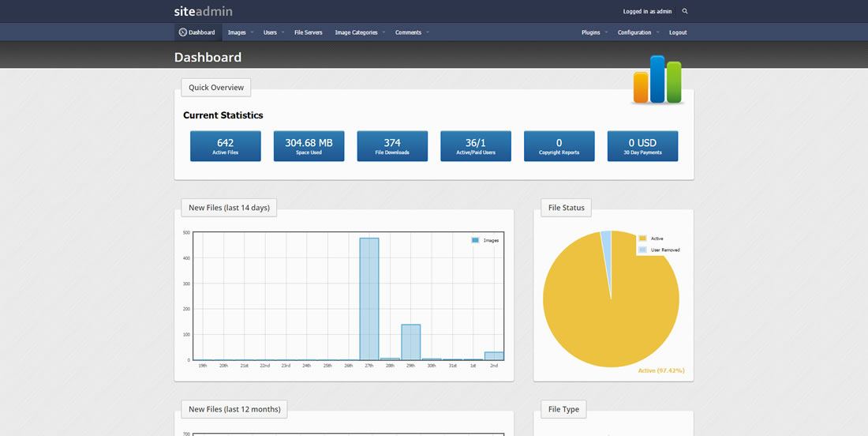Expand the Comments dropdown arrow
The image size is (868, 436).
point(428,32)
